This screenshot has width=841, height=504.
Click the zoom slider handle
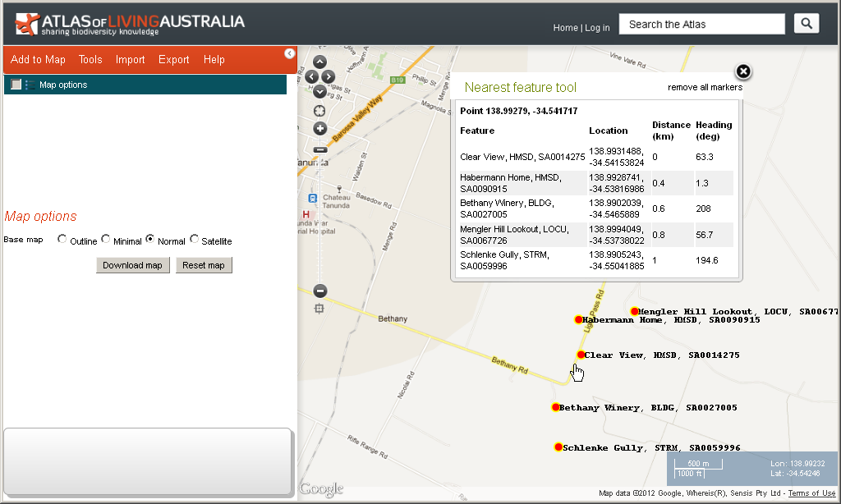coord(319,149)
